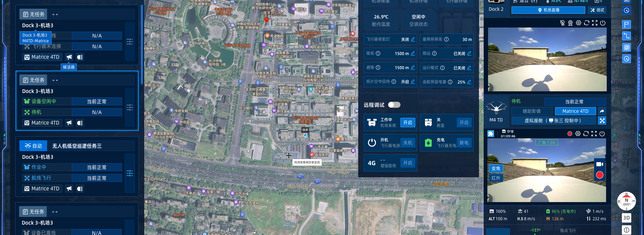Switch the camera to 红外 infrared mode

496,178
